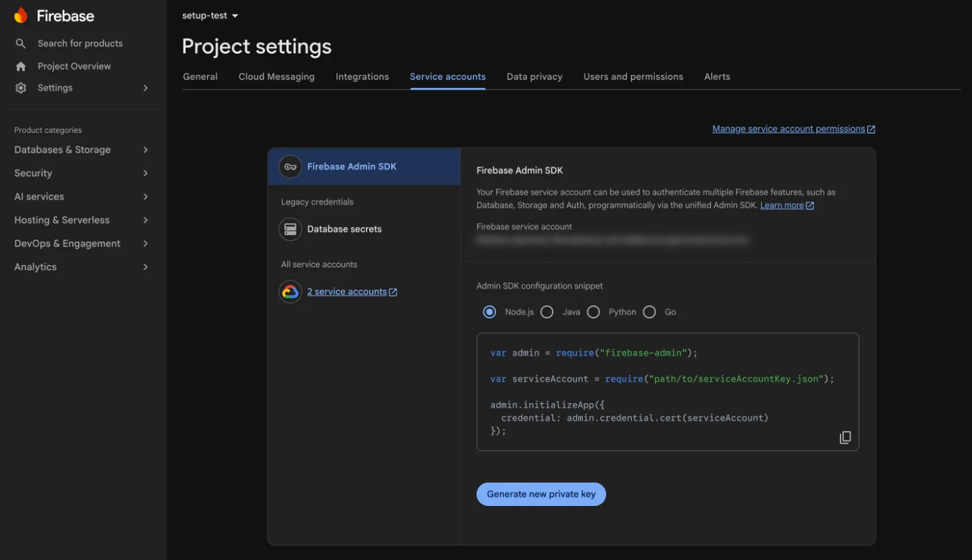Copy the Admin SDK code snippet
The height and width of the screenshot is (560, 972).
(845, 437)
